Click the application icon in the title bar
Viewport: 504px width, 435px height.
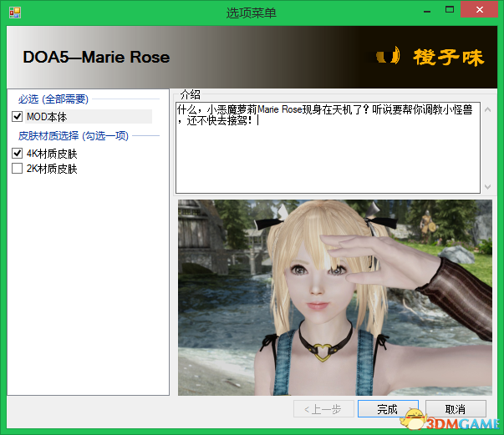14,12
